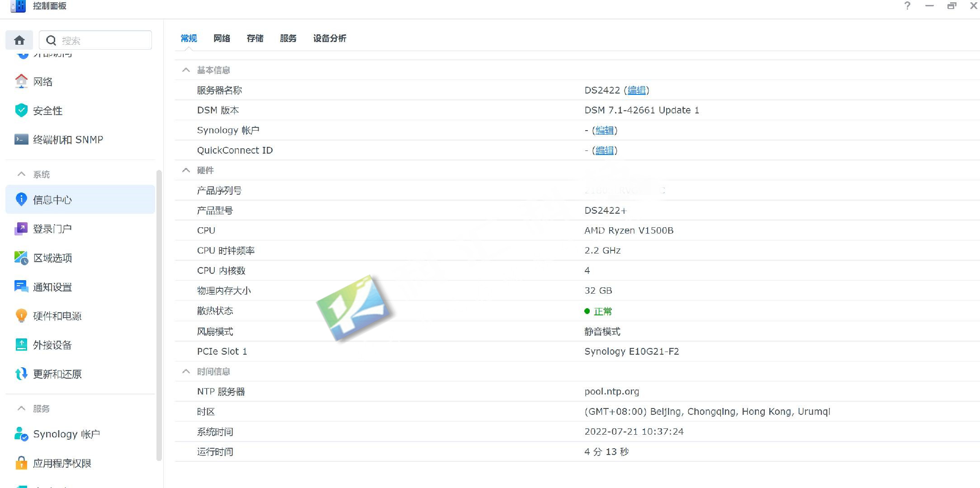980x488 pixels.
Task: Select the 产品序列号 row label
Action: click(x=219, y=191)
